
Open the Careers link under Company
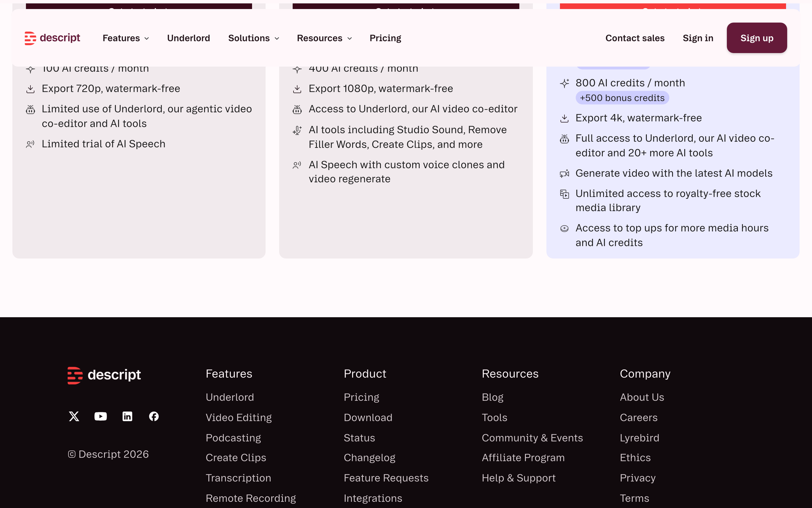639,417
